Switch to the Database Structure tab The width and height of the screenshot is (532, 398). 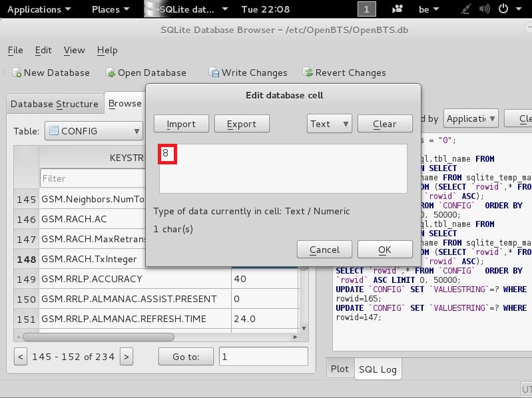click(55, 104)
